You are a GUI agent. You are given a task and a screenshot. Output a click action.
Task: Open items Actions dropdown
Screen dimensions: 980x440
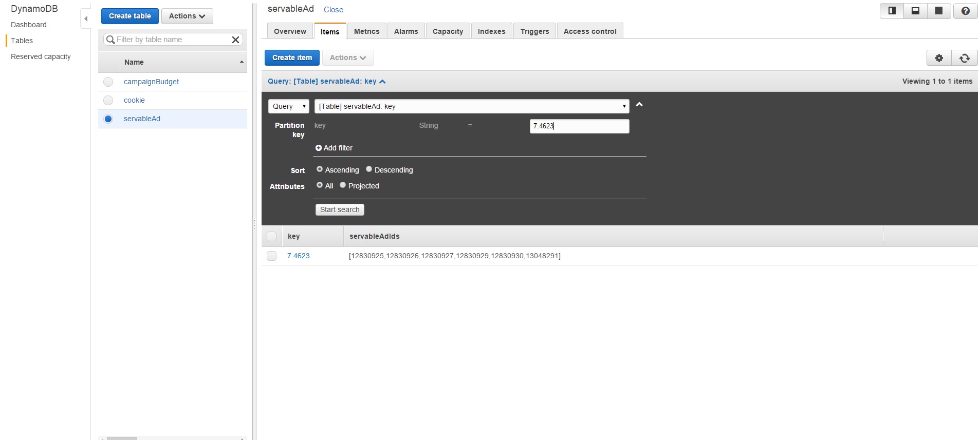pos(348,58)
